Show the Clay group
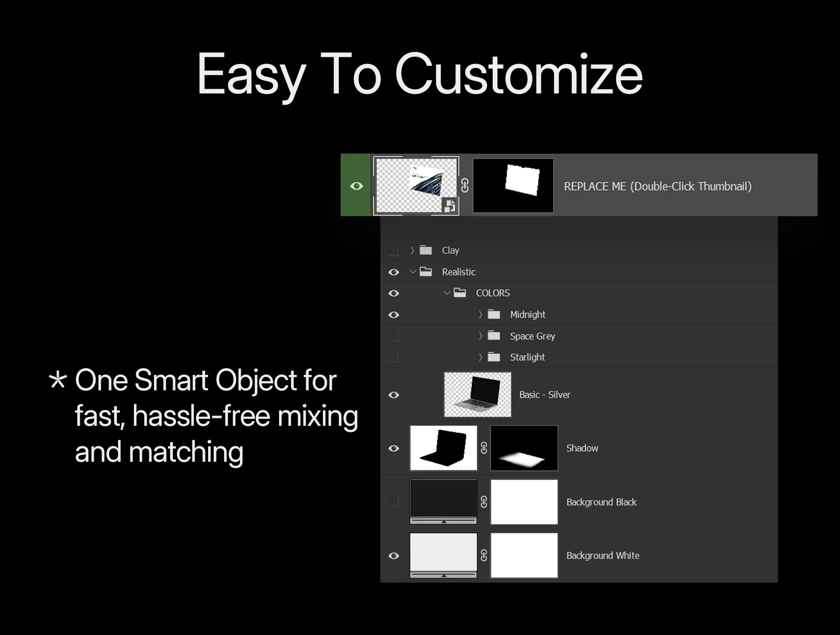 point(393,251)
